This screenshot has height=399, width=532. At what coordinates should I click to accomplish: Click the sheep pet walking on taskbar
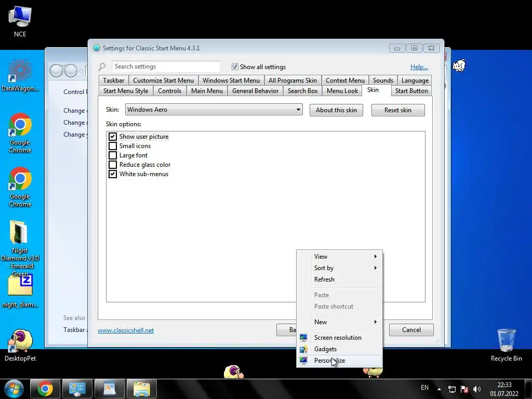coord(233,372)
